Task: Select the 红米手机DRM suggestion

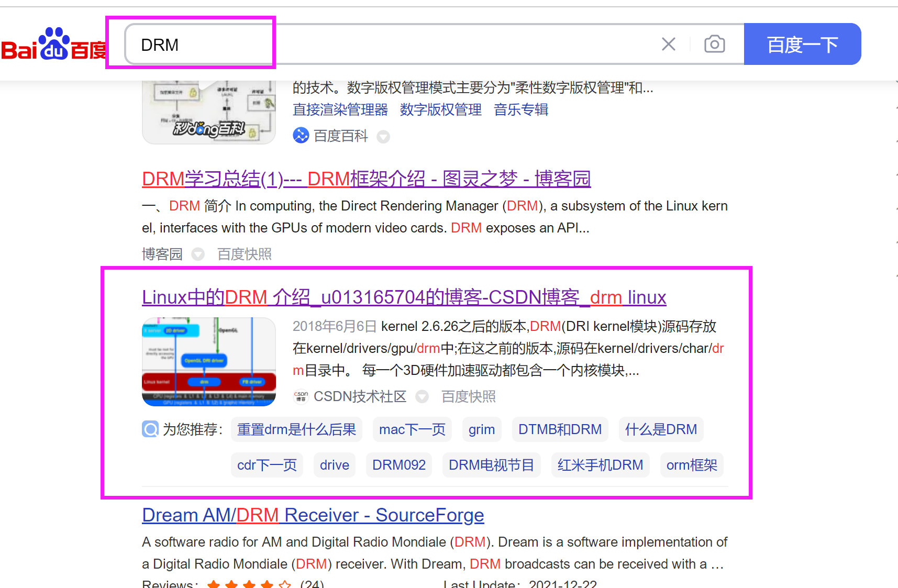Action: pyautogui.click(x=600, y=465)
